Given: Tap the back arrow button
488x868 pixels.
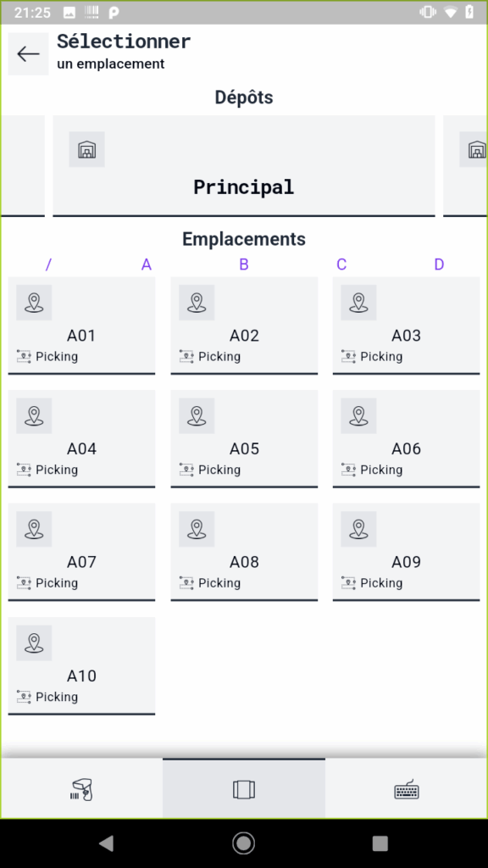Looking at the screenshot, I should [28, 53].
